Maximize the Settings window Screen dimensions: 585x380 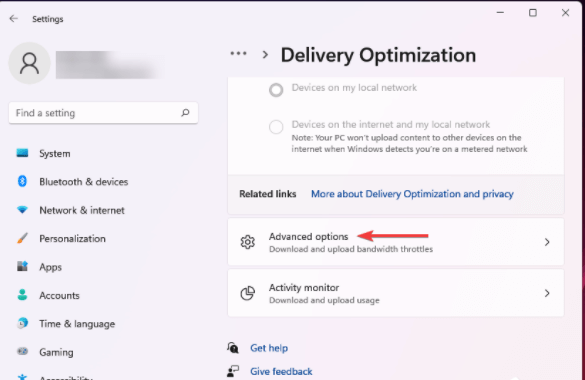tap(533, 13)
